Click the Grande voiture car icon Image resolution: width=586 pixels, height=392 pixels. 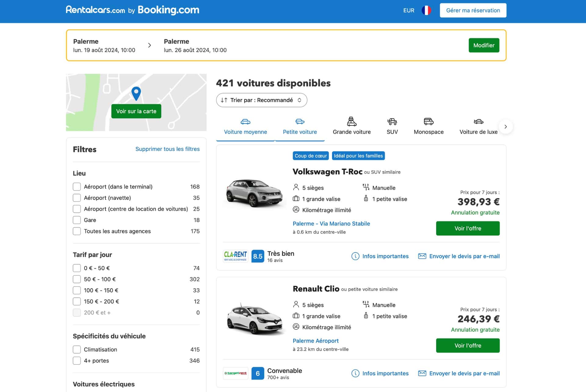[x=352, y=121]
